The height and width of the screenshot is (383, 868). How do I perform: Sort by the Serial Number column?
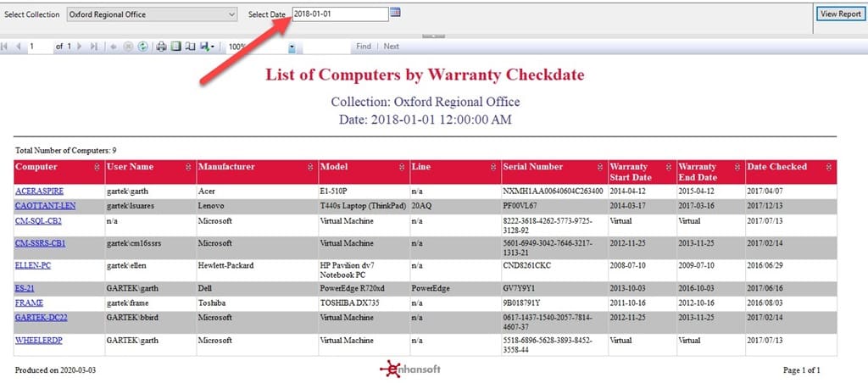coord(600,167)
